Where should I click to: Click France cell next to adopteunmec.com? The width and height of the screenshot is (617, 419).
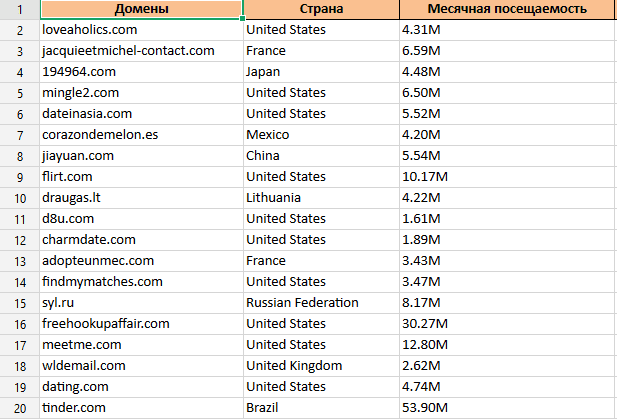click(x=321, y=261)
